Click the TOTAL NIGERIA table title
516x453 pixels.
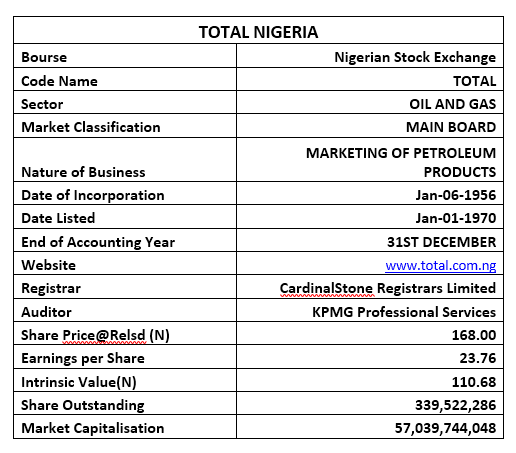pyautogui.click(x=258, y=32)
